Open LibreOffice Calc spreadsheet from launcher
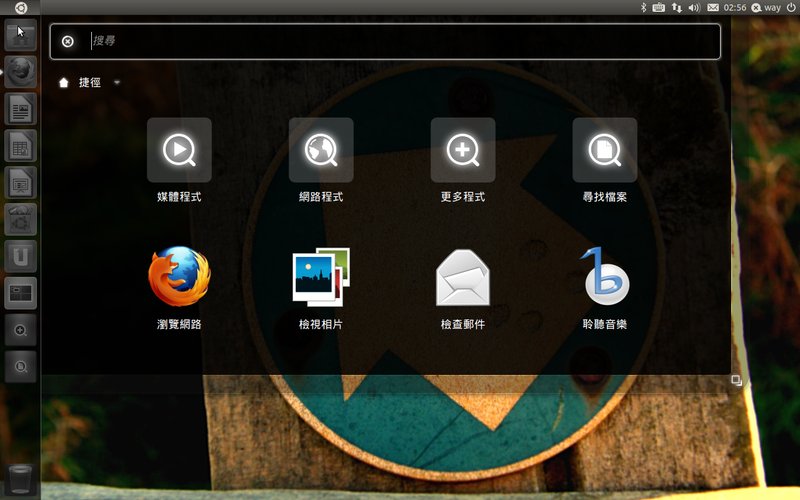The image size is (800, 500). (20, 145)
